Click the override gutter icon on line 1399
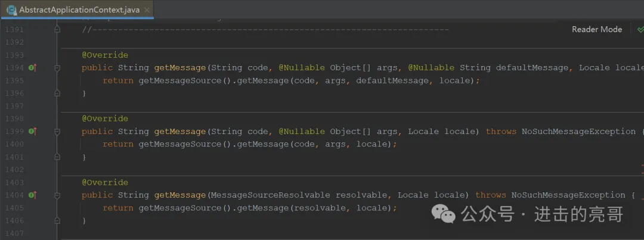Image resolution: width=644 pixels, height=240 pixels. [32, 131]
